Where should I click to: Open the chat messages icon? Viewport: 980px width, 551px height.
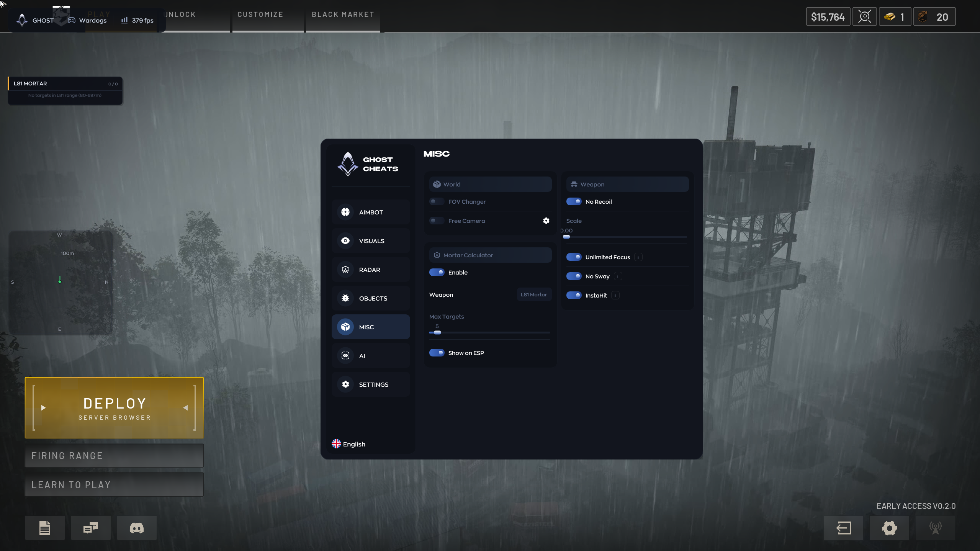[x=91, y=528]
